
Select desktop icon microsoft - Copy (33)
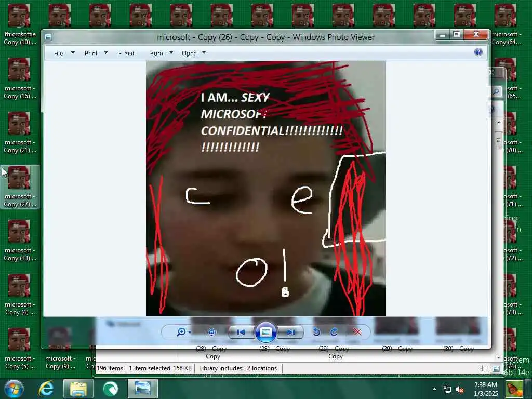[x=19, y=241]
